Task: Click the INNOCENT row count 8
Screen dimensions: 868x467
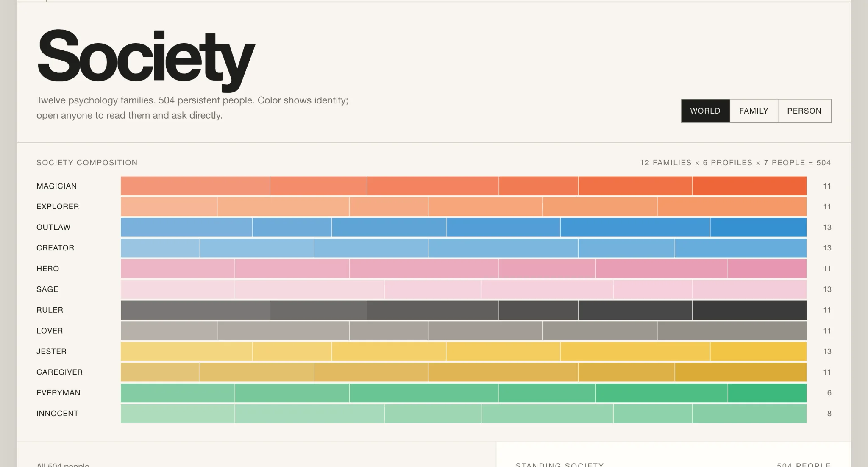Action: [829, 413]
